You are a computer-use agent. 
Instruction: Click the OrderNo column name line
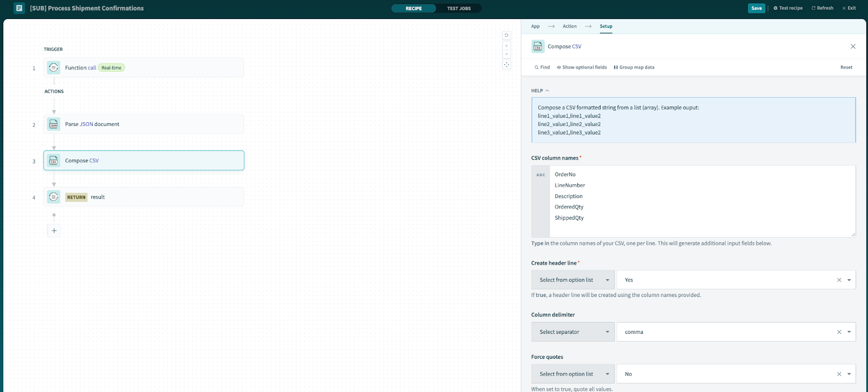(565, 175)
